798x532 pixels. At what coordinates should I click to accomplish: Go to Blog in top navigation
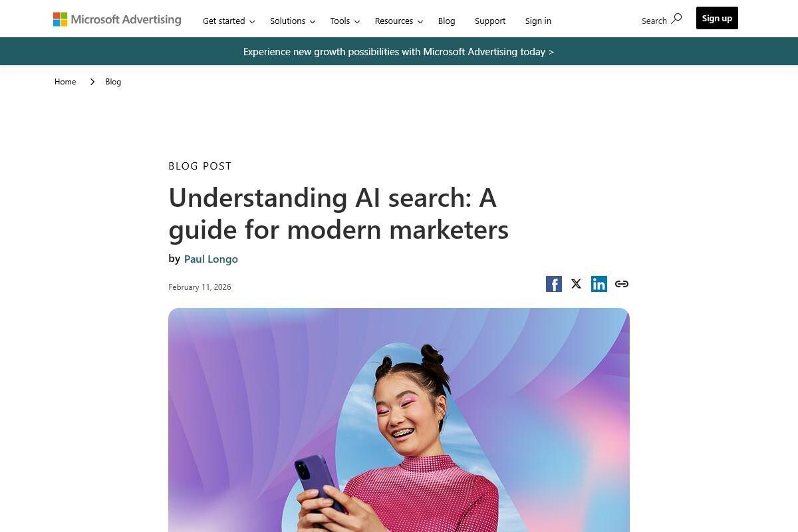(447, 21)
